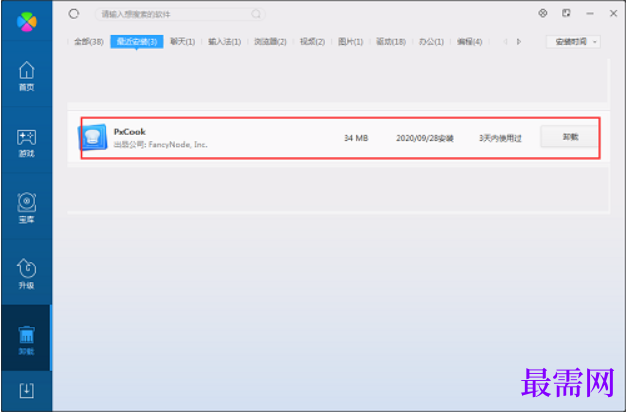Click the magnifier icon in search box

click(256, 14)
